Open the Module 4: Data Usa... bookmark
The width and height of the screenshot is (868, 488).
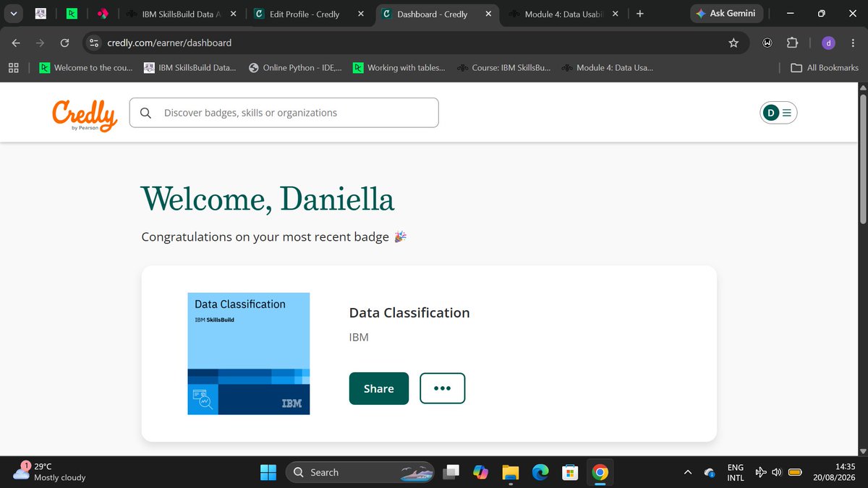click(606, 67)
